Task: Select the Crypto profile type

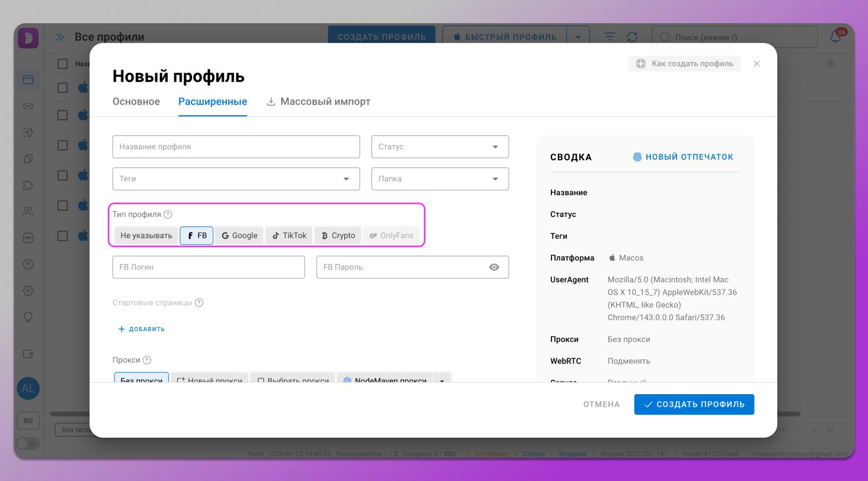Action: pos(337,235)
